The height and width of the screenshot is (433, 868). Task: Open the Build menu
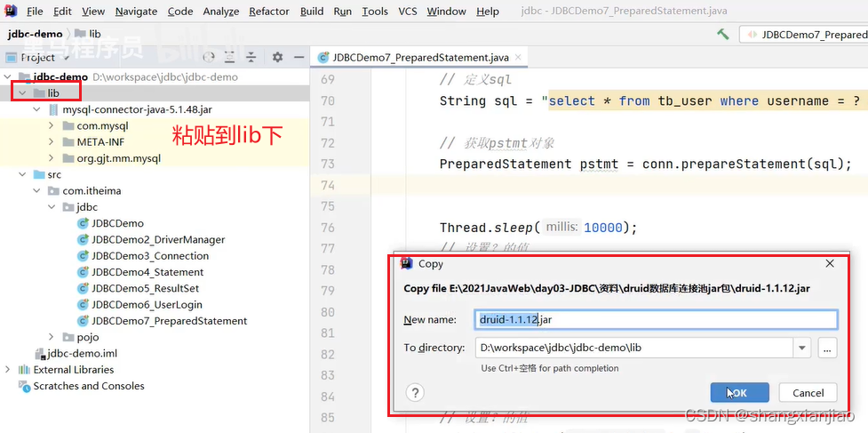point(312,11)
